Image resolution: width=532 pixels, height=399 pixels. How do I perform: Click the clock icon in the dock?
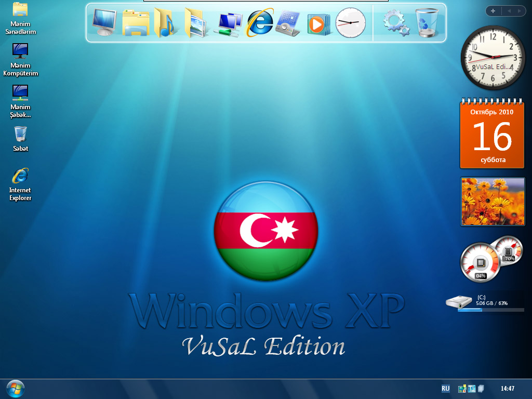(351, 23)
